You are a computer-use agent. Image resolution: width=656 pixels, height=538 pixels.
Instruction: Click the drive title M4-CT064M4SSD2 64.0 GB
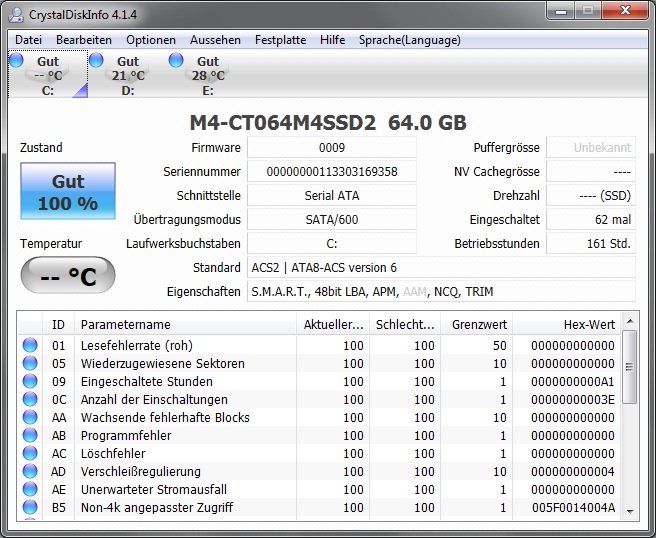coord(328,123)
